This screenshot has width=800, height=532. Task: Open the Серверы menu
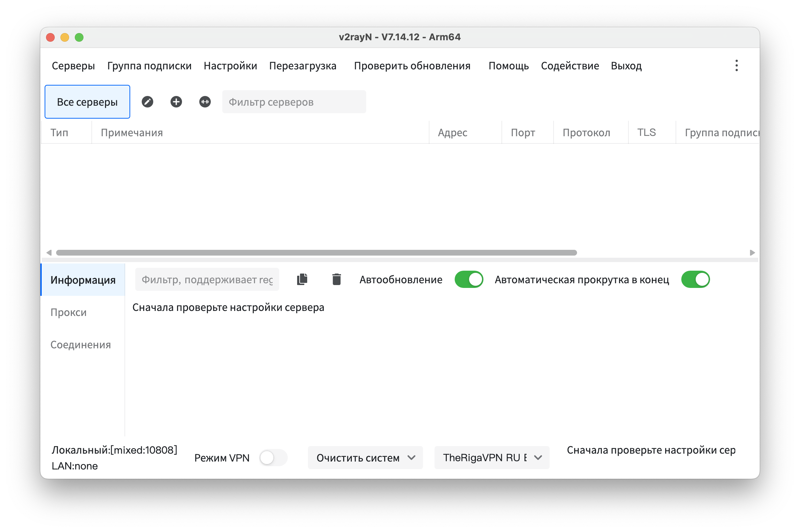(73, 66)
